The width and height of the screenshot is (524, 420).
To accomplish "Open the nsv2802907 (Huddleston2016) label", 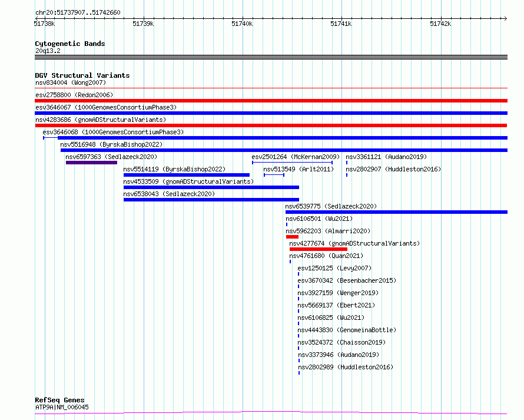I will coord(393,169).
